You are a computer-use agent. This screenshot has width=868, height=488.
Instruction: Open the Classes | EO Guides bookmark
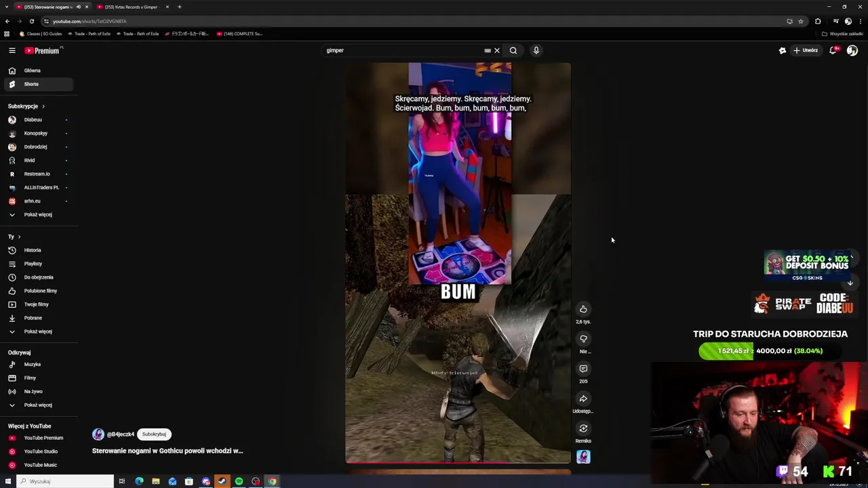41,34
